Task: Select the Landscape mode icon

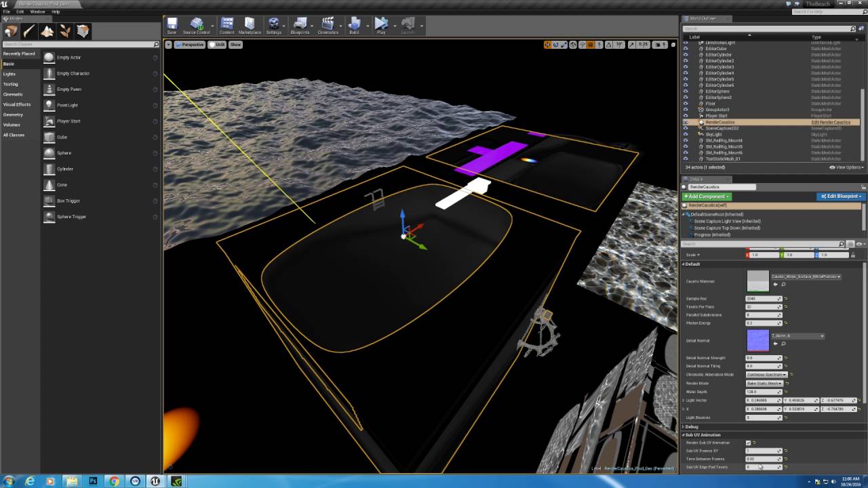Action: [x=47, y=31]
